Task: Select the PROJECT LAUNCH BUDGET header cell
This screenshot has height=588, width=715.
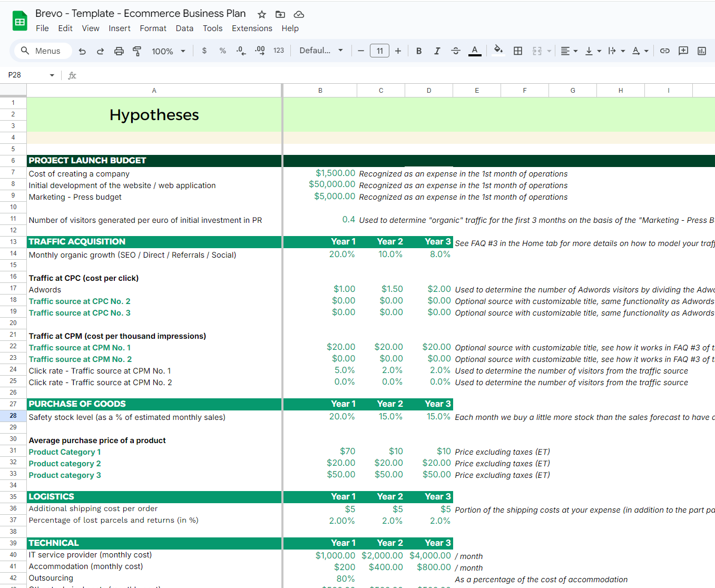Action: [x=154, y=161]
